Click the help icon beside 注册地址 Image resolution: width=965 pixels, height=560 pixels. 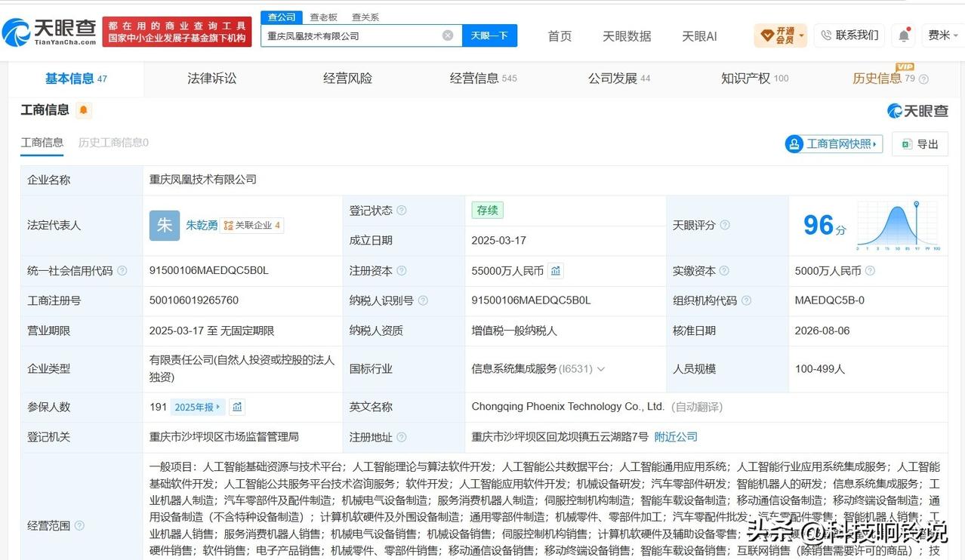point(402,437)
